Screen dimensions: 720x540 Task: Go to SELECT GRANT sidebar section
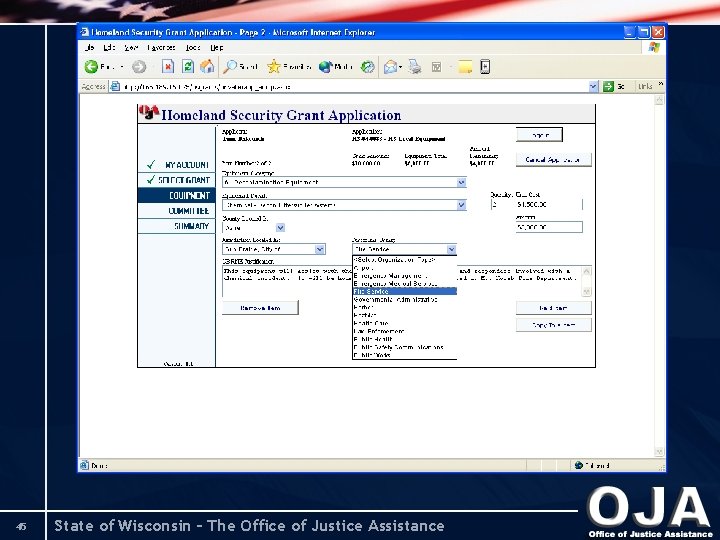177,180
